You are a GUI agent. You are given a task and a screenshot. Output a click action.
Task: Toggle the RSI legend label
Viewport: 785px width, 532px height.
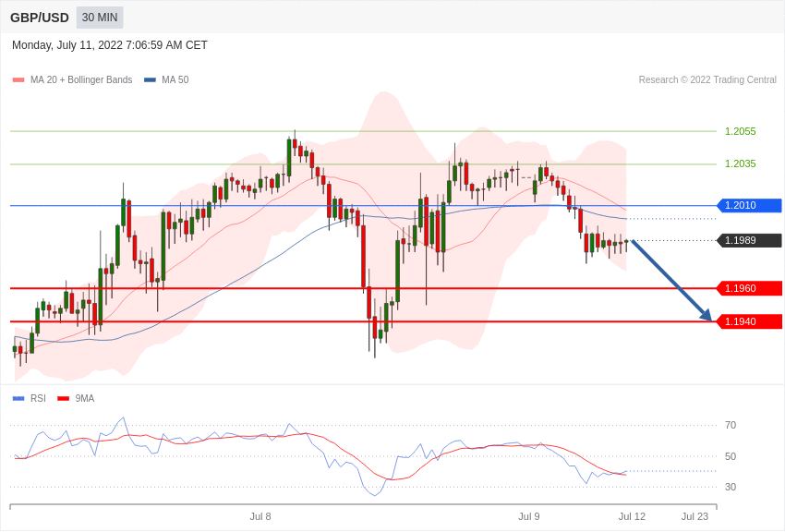click(38, 399)
